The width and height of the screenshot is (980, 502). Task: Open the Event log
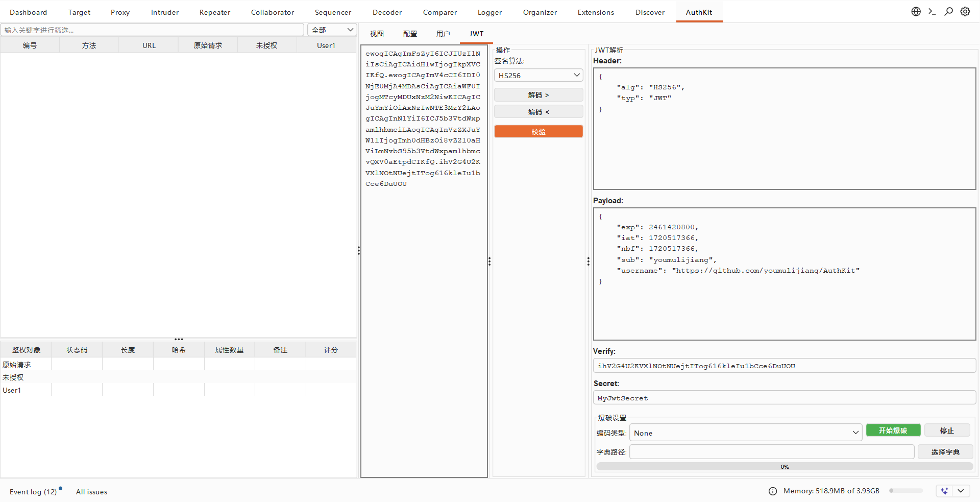click(x=33, y=492)
